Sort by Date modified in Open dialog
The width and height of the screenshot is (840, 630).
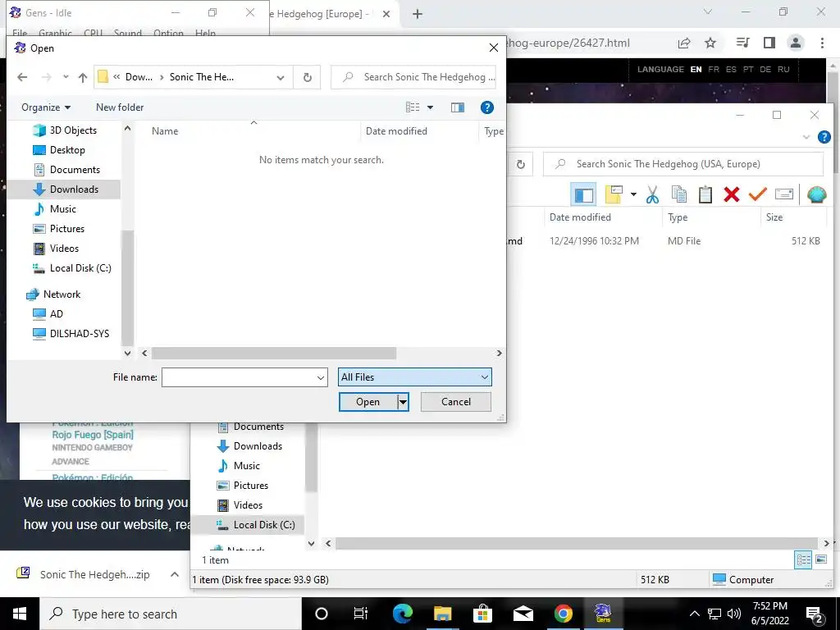coord(396,130)
